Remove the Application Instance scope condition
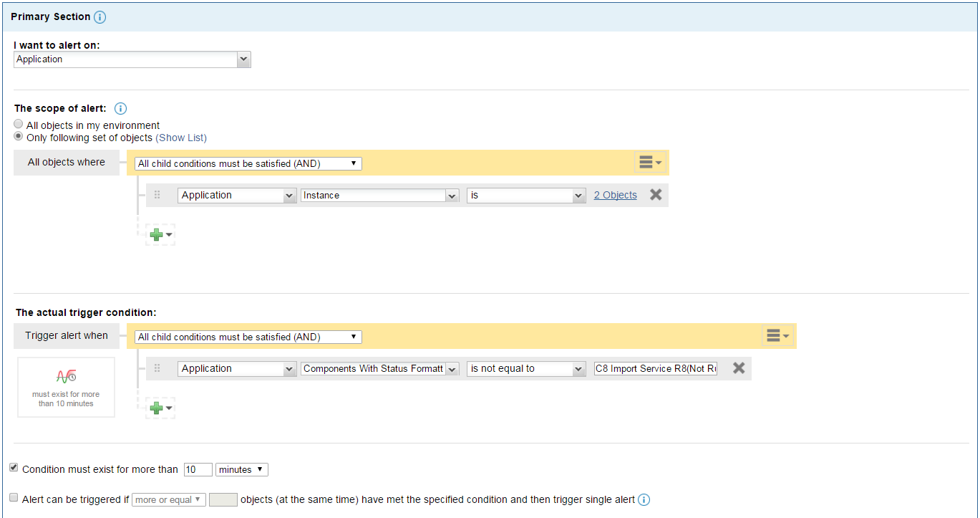980x518 pixels. 656,194
